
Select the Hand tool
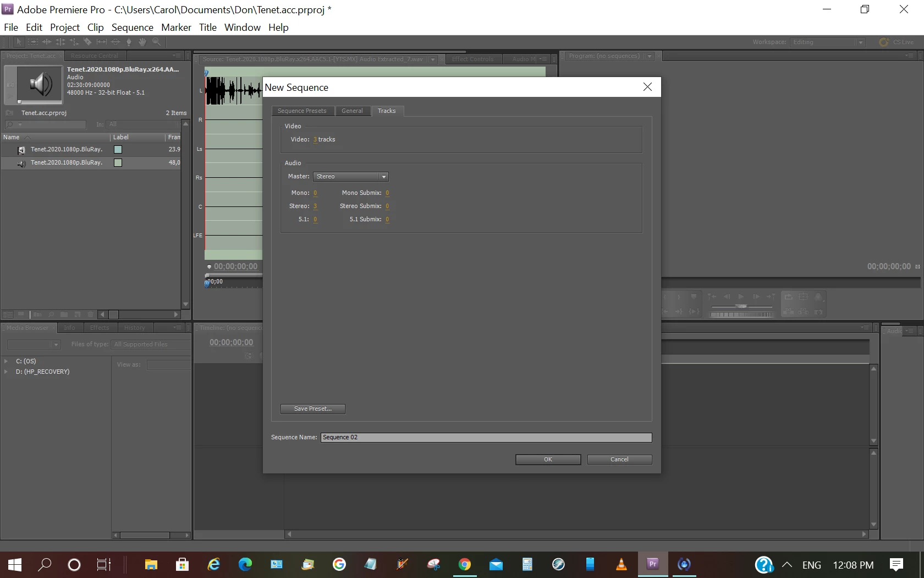click(x=142, y=42)
